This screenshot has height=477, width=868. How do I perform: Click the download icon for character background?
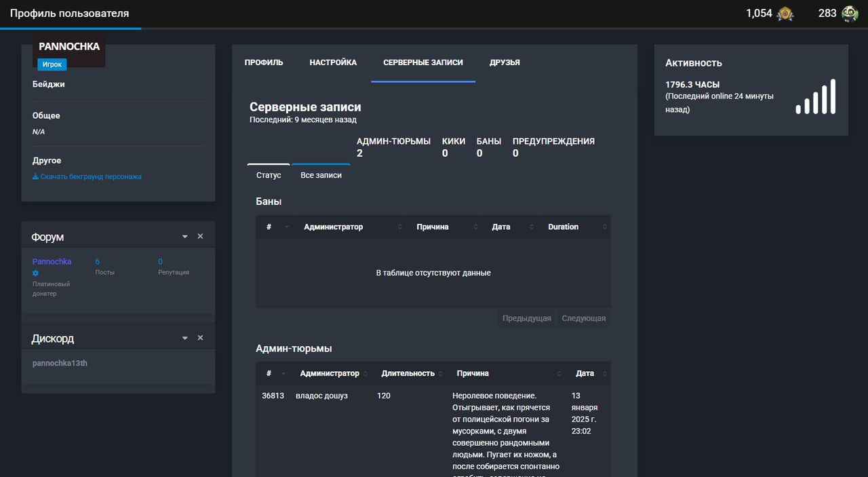click(35, 176)
